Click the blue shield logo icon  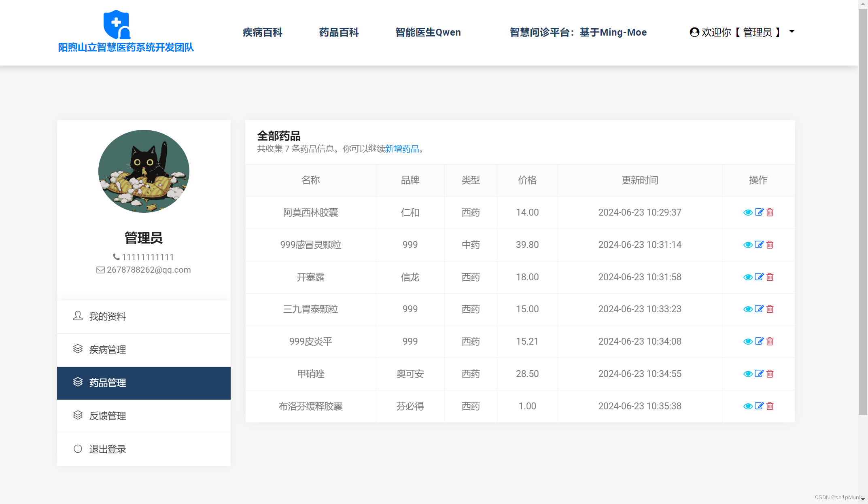117,25
